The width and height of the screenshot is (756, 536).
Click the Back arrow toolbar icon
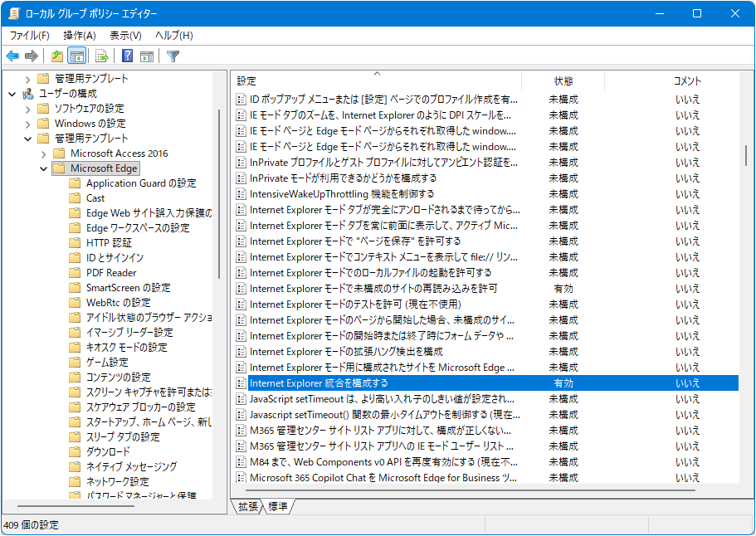tap(12, 56)
